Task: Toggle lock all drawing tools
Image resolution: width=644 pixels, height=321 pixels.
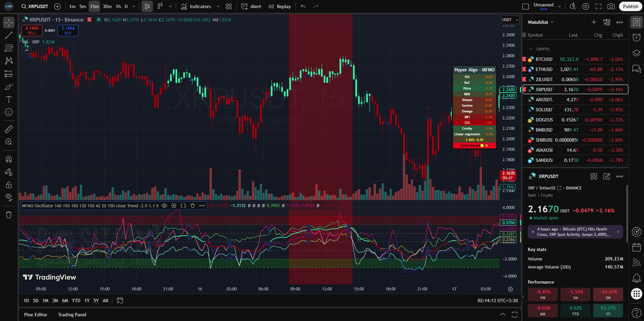Action: pyautogui.click(x=9, y=185)
